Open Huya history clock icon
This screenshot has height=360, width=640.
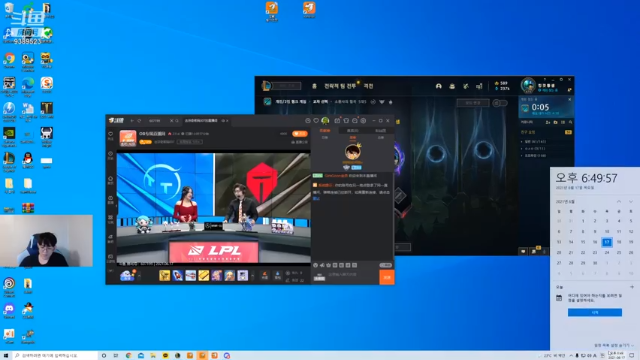(x=308, y=121)
